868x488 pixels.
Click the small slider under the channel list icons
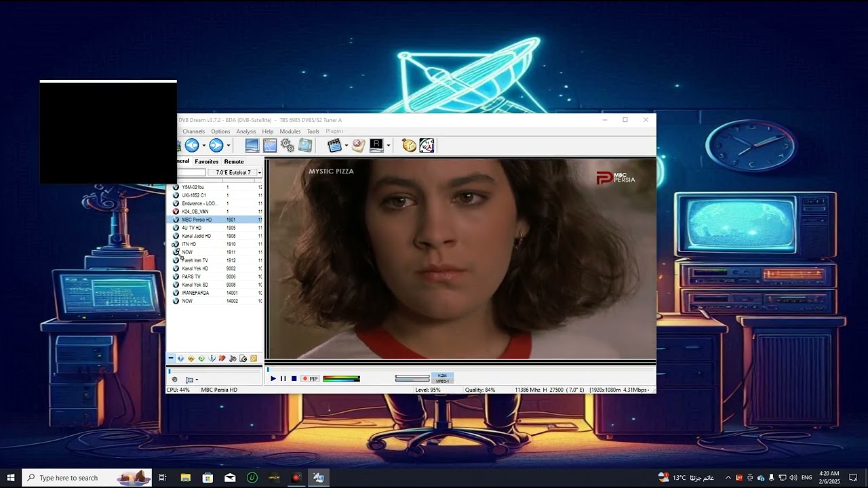pos(214,371)
